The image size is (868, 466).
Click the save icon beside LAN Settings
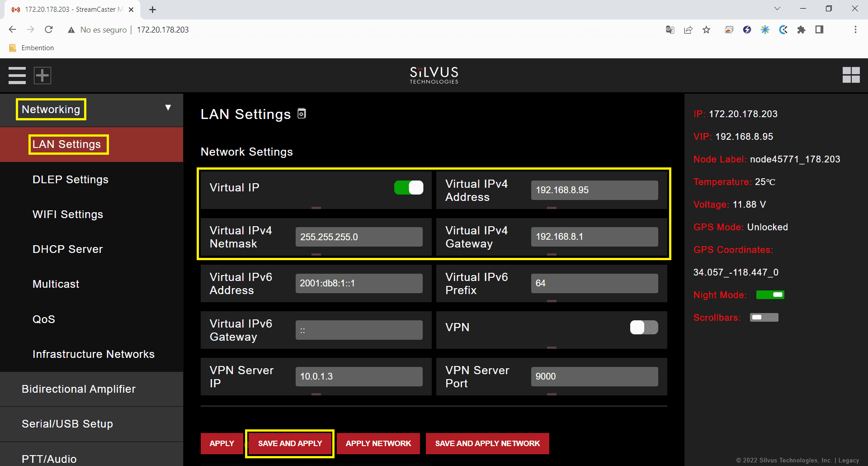click(x=302, y=114)
